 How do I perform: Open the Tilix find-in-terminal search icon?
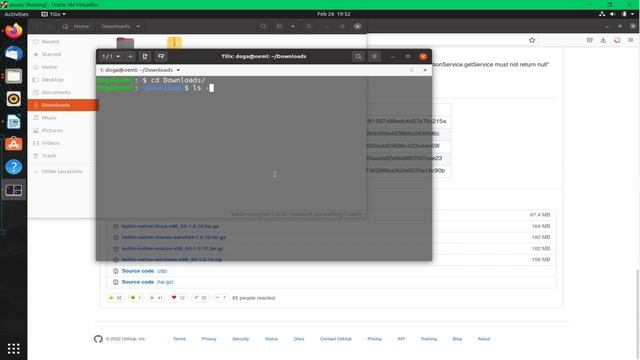(358, 56)
